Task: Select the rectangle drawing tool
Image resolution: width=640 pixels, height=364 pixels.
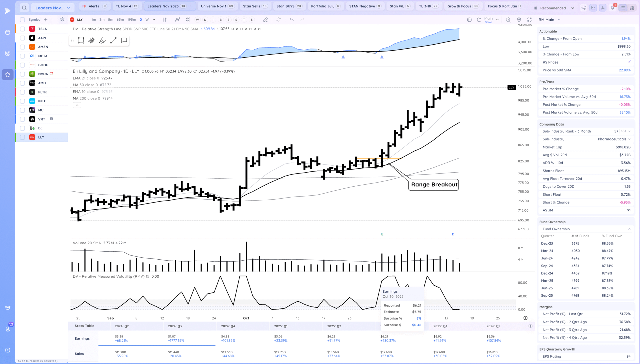Action: pyautogui.click(x=81, y=40)
